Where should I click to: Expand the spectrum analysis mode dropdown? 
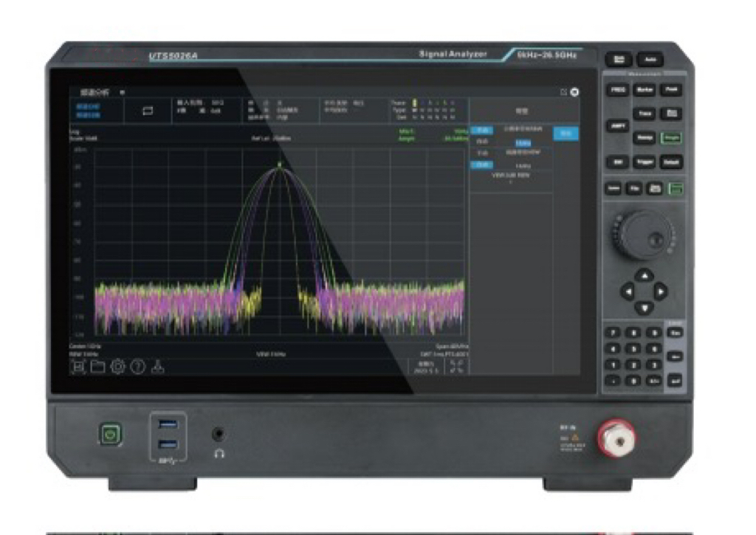click(122, 93)
